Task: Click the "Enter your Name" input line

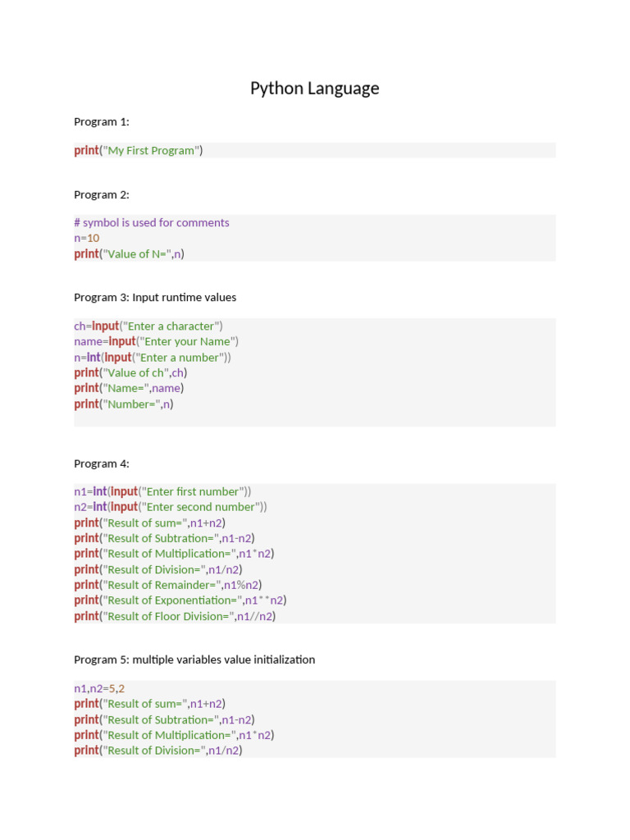Action: coord(157,342)
